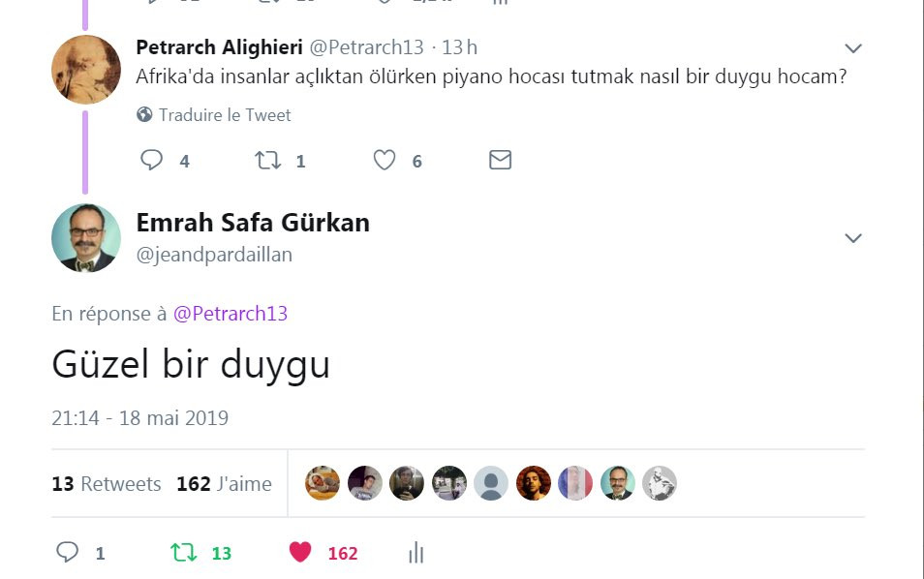
Task: Reply to Petrarch Alighieri's tweet
Action: click(x=151, y=160)
